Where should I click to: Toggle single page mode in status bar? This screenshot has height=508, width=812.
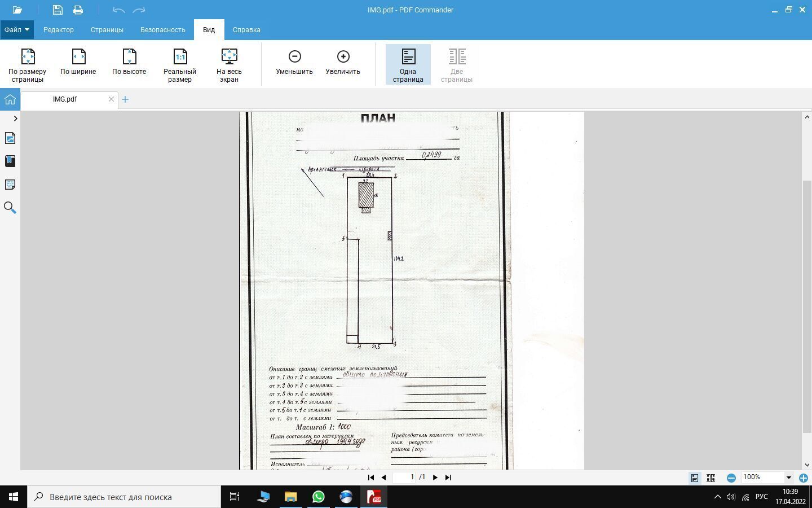tap(695, 478)
